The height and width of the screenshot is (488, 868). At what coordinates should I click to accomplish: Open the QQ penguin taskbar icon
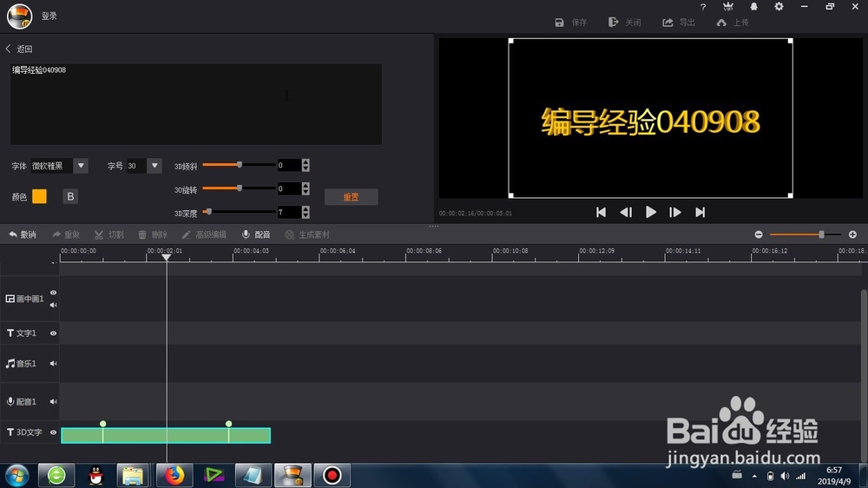point(95,475)
